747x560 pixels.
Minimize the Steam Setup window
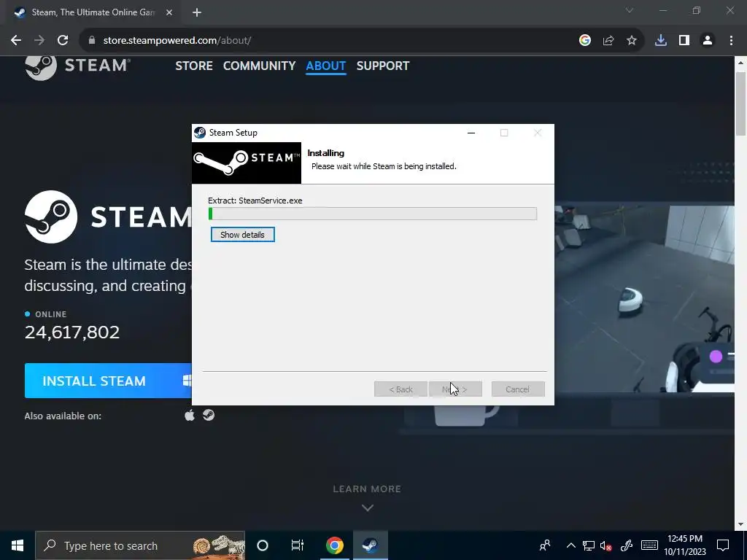point(471,133)
